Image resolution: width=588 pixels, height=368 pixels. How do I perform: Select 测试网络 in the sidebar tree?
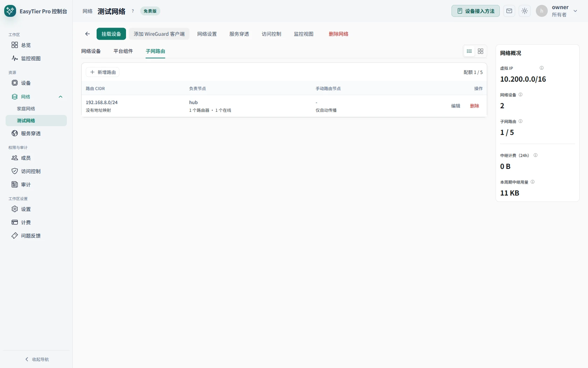point(36,121)
